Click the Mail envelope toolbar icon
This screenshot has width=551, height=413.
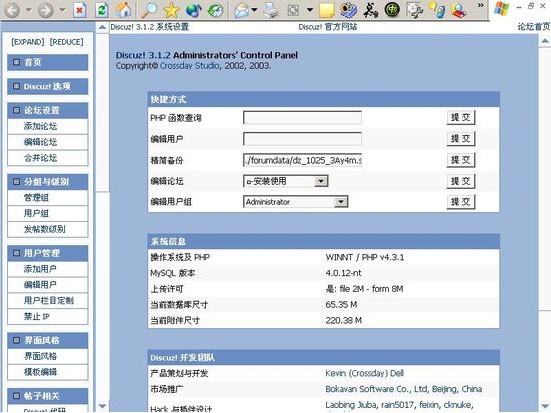point(241,9)
